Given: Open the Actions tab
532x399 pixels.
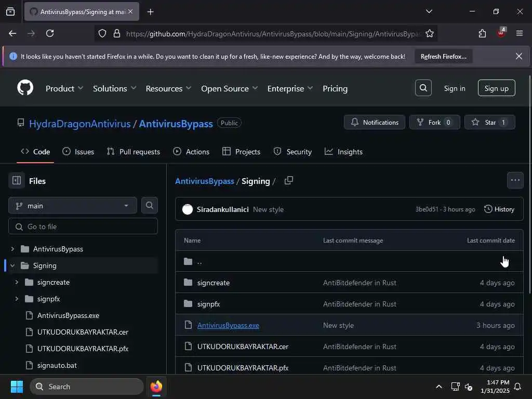Looking at the screenshot, I should [x=191, y=152].
